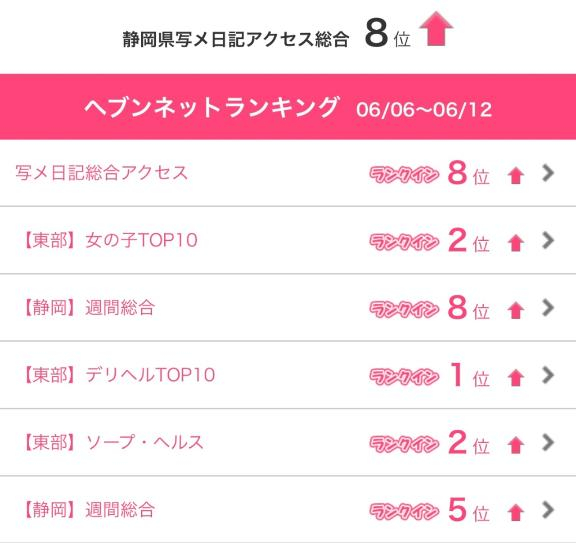Click the large pink up arrow beside 静岡県 ranking
The image size is (576, 543).
pos(436,29)
